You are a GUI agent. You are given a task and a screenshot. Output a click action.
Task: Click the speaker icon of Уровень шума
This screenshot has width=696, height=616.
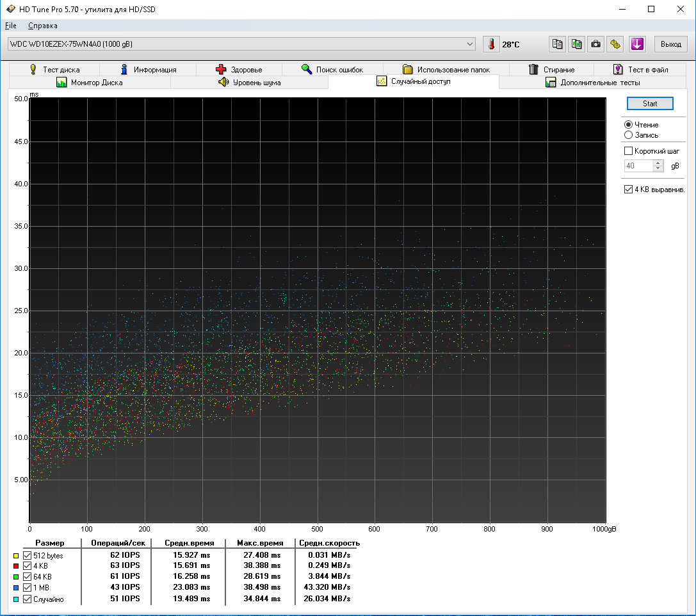coord(223,82)
